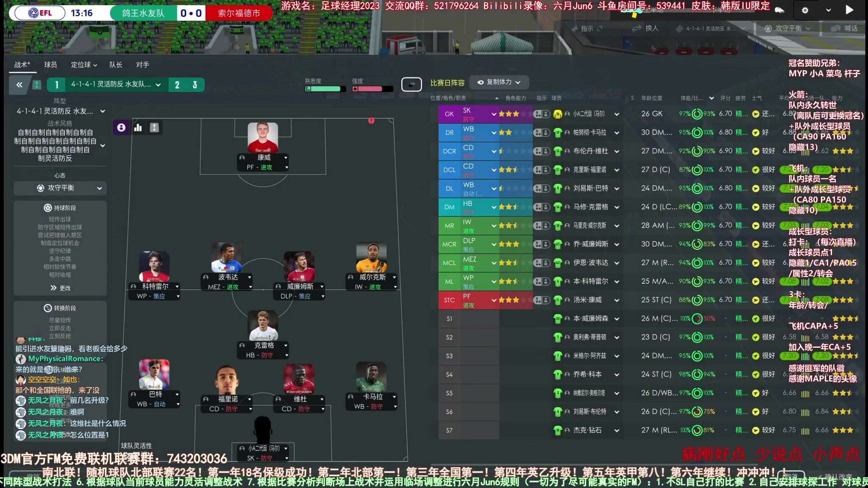Click 康威's portrait on the pitch
868x488 pixels.
click(x=263, y=137)
